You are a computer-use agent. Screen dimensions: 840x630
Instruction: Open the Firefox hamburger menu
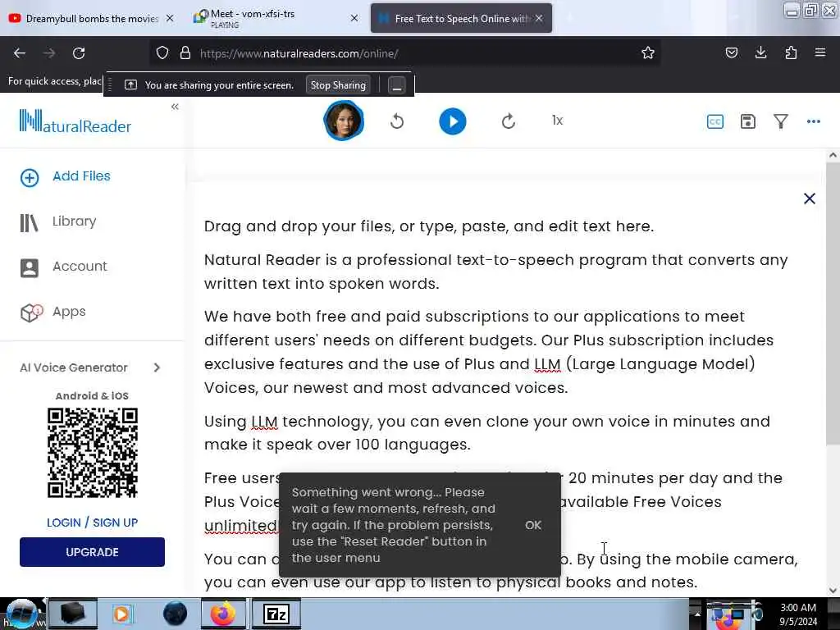pyautogui.click(x=820, y=52)
